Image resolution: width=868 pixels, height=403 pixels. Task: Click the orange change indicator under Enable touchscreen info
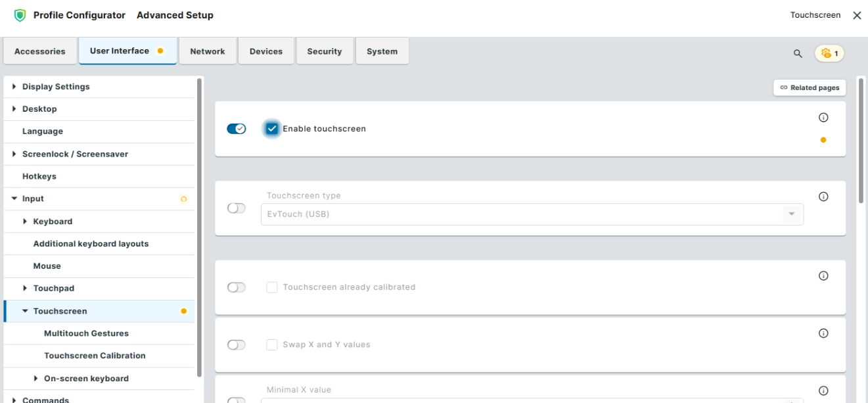tap(823, 140)
